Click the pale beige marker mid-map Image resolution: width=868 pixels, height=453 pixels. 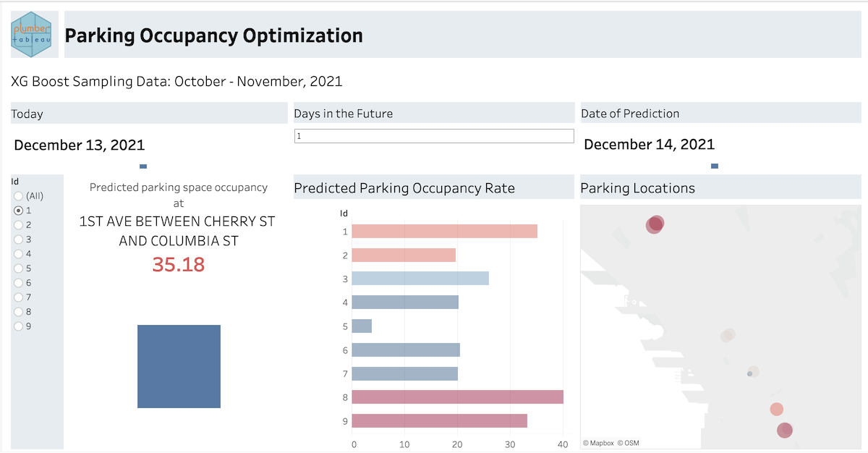(x=728, y=335)
